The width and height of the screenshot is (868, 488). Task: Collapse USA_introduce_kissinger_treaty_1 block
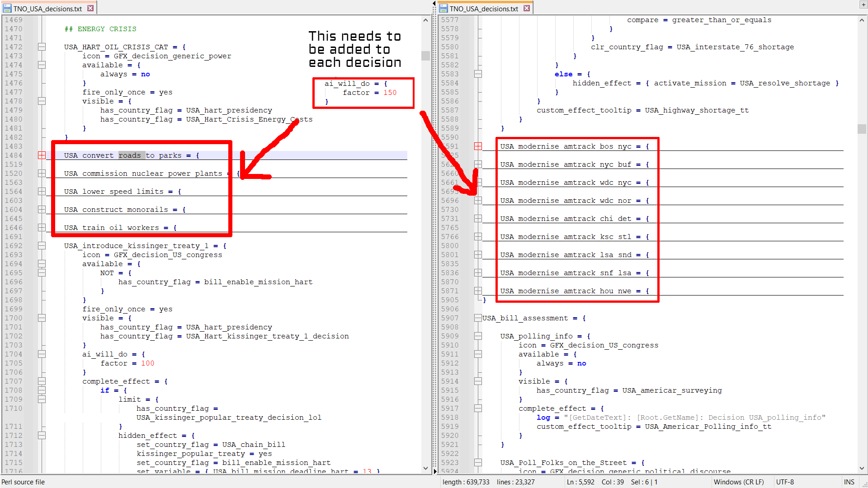point(42,246)
